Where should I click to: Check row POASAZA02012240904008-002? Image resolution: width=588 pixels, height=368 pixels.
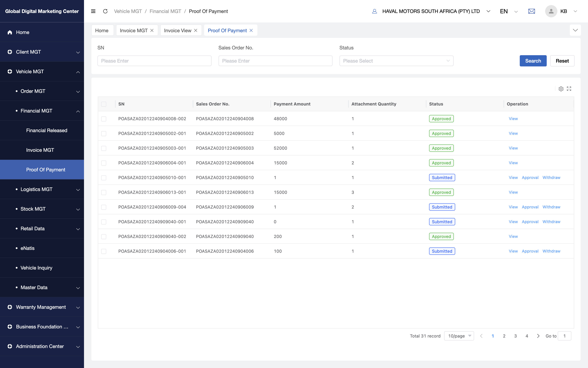(x=104, y=119)
